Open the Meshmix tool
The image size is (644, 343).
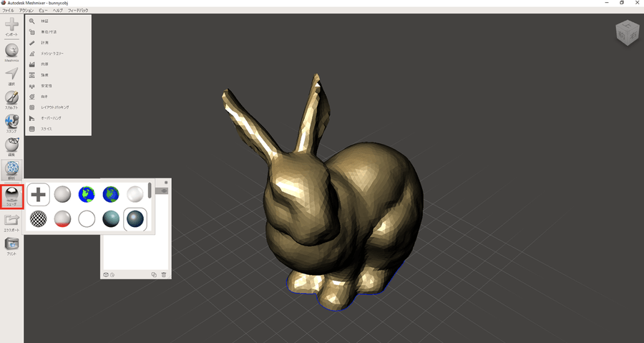pos(11,51)
